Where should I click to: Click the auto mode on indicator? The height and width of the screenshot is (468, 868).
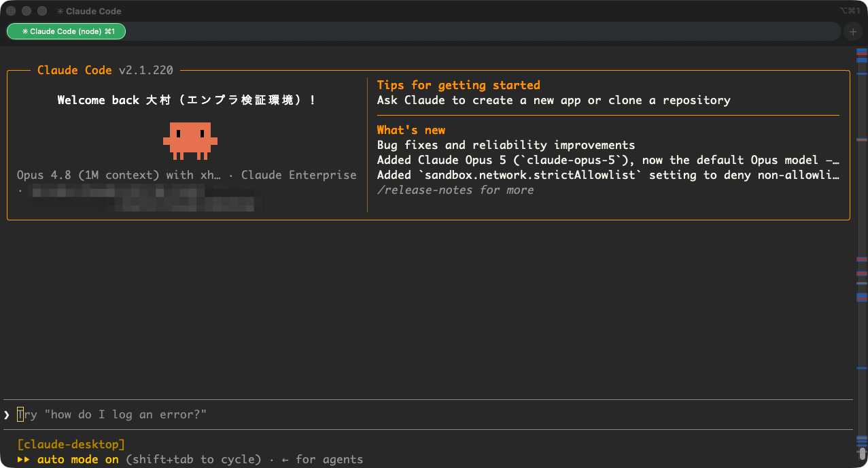(77, 459)
